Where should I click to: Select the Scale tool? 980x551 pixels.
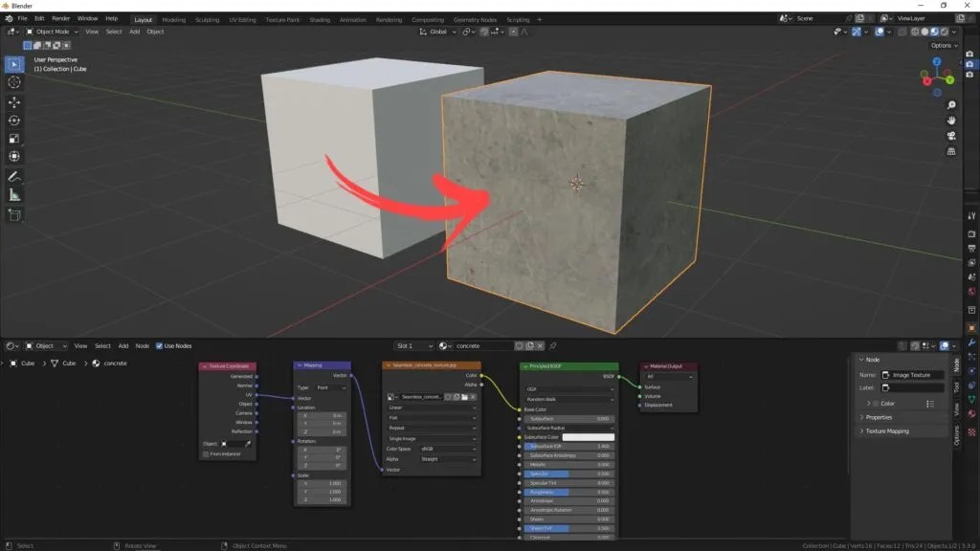(x=13, y=140)
